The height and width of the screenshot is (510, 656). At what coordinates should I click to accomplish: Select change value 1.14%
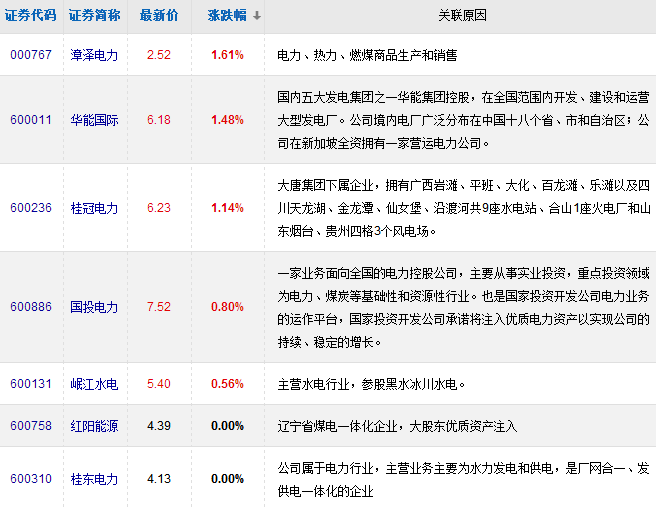tap(227, 208)
